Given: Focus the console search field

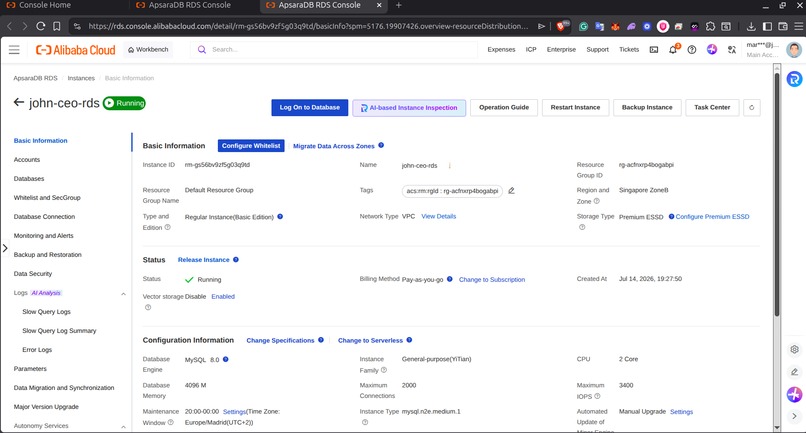Looking at the screenshot, I should pyautogui.click(x=334, y=50).
